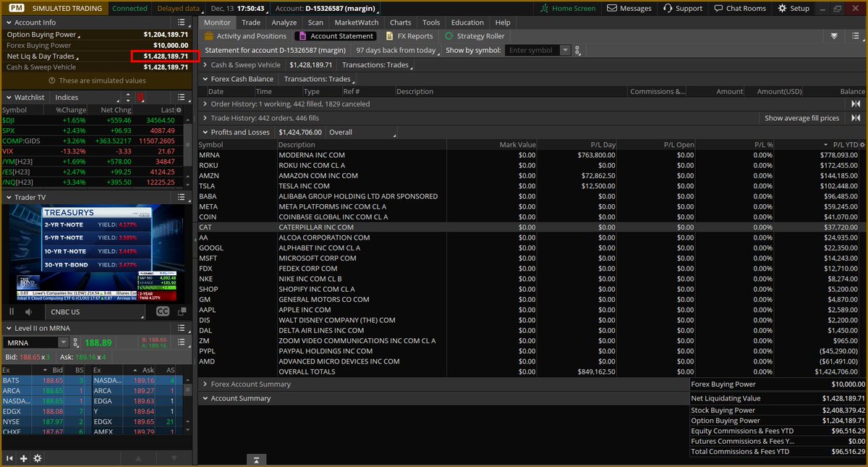Viewport: 868px width, 467px height.
Task: Click the red watchlist color link icon
Action: click(x=140, y=97)
